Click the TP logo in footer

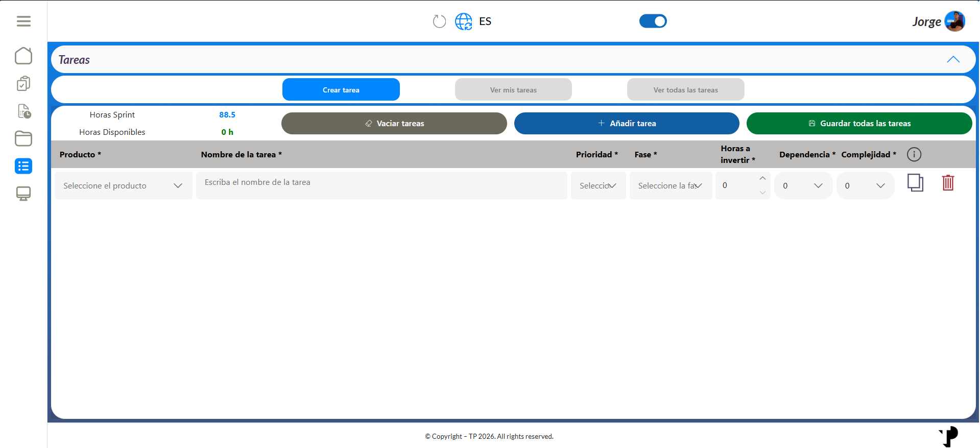(949, 437)
